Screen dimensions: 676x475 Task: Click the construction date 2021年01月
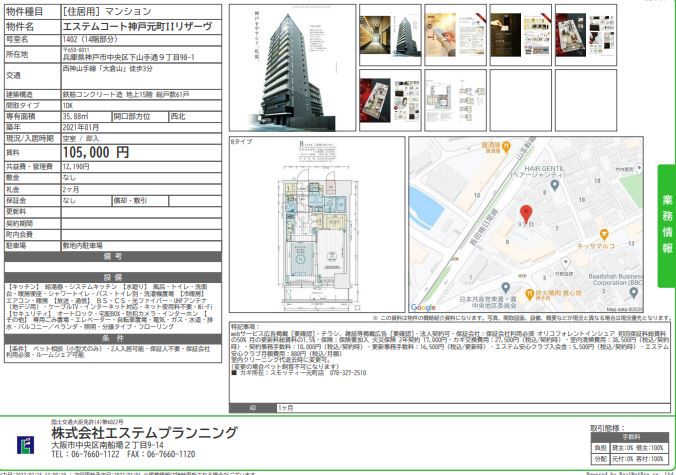click(x=81, y=128)
